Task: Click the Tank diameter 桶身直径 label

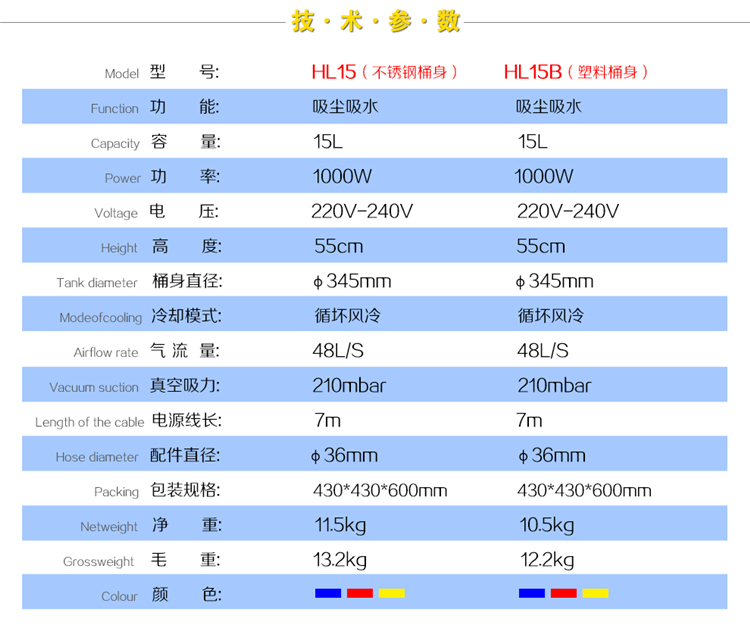Action: click(139, 281)
